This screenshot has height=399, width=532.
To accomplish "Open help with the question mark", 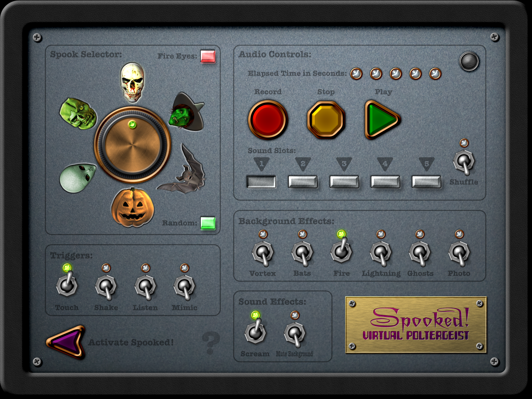I will pos(211,343).
